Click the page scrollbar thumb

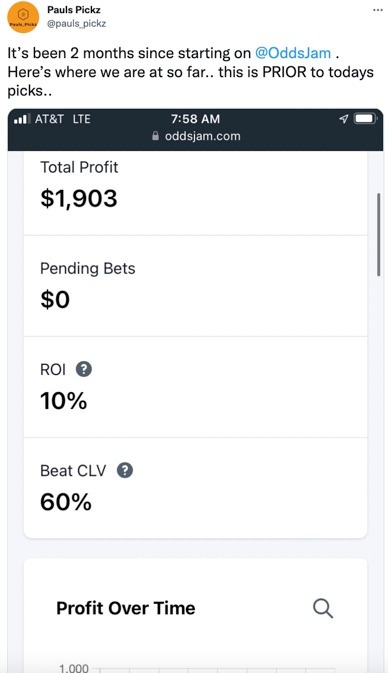378,234
